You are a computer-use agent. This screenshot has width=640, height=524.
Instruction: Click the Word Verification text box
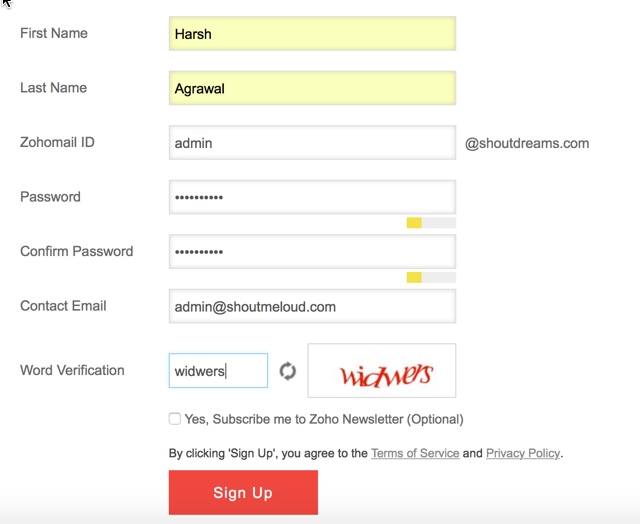click(218, 371)
